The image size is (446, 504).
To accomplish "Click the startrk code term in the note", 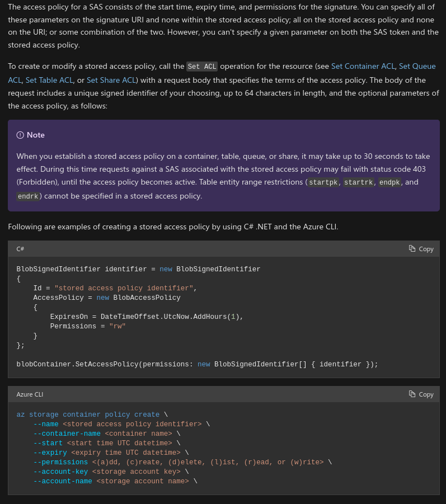I will pos(358,182).
